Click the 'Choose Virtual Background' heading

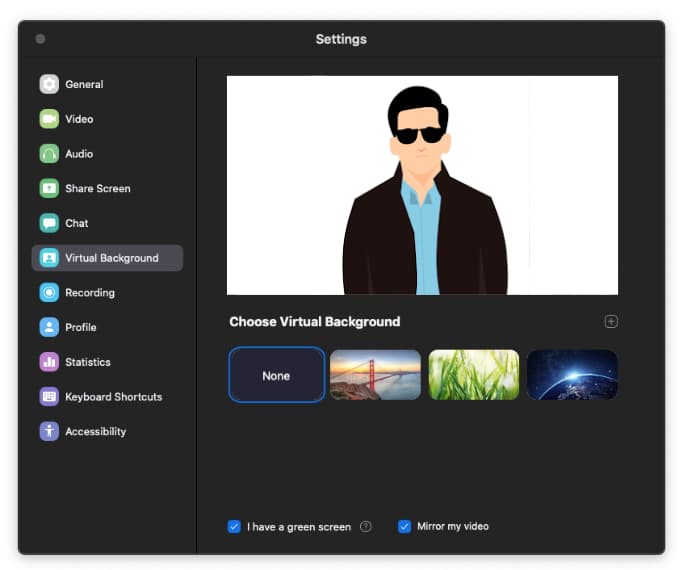point(314,321)
